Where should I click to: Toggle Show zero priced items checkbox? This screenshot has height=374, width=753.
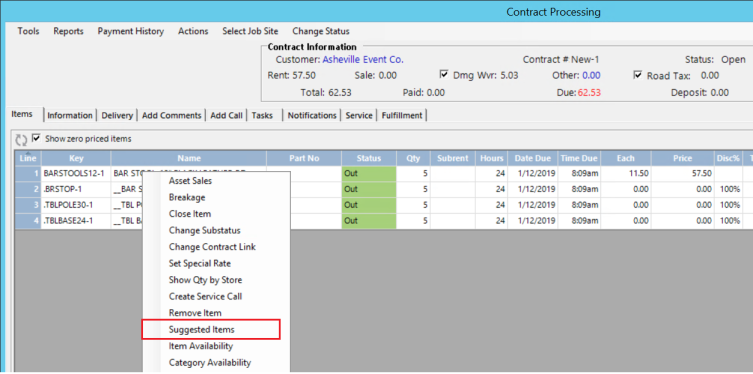[x=36, y=138]
